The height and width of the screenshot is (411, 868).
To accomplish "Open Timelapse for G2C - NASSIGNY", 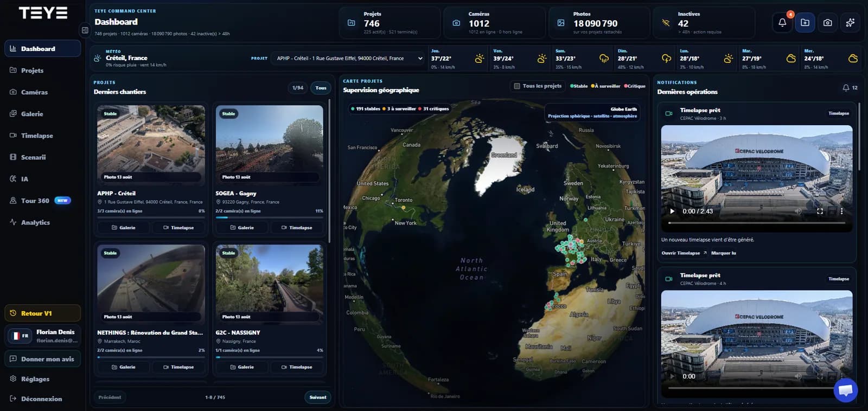I will [297, 367].
